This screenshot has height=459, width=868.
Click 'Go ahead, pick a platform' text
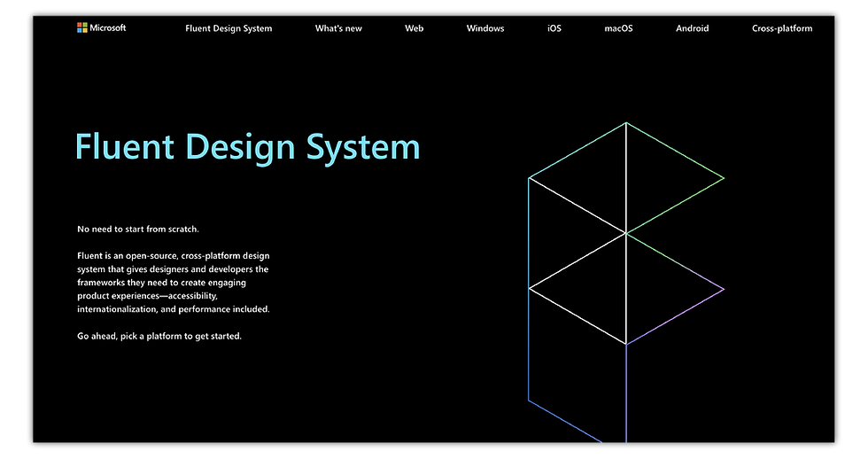click(159, 336)
